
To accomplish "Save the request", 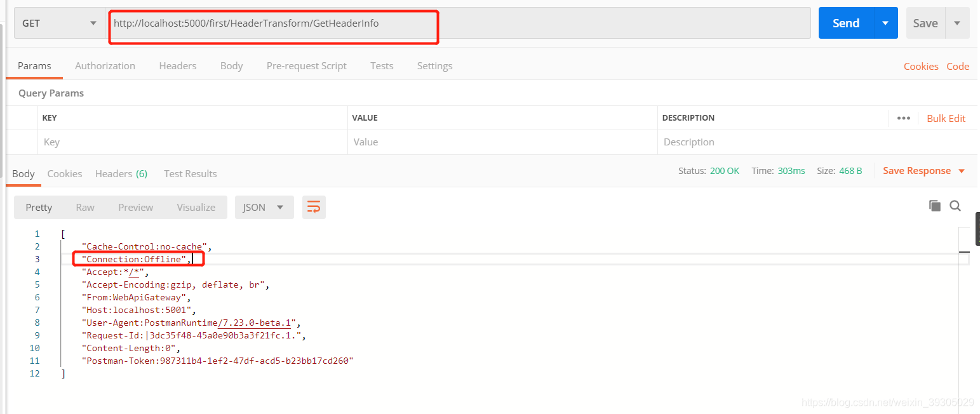I will tap(925, 23).
